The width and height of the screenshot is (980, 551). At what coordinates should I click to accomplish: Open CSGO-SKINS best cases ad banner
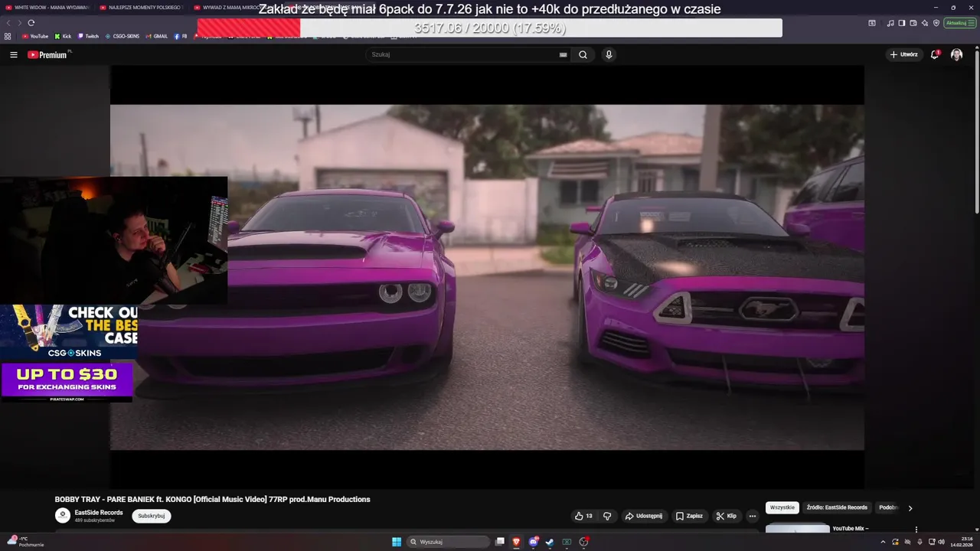pyautogui.click(x=69, y=332)
